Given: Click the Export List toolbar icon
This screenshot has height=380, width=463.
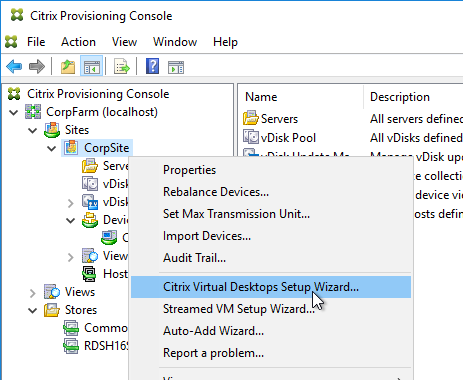Looking at the screenshot, I should [x=122, y=66].
